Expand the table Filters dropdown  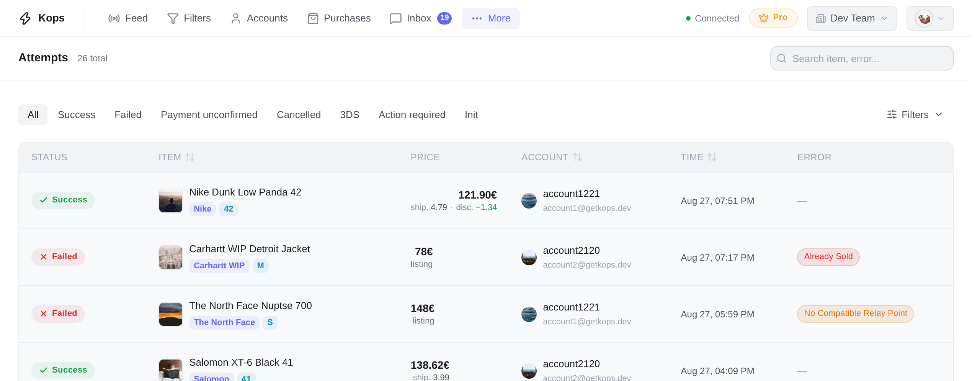pos(915,115)
